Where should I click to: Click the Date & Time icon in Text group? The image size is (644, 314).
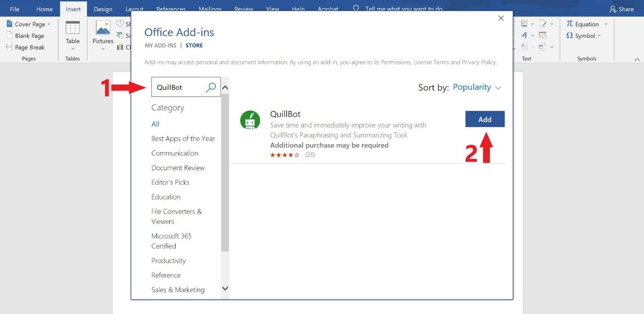pos(543,35)
